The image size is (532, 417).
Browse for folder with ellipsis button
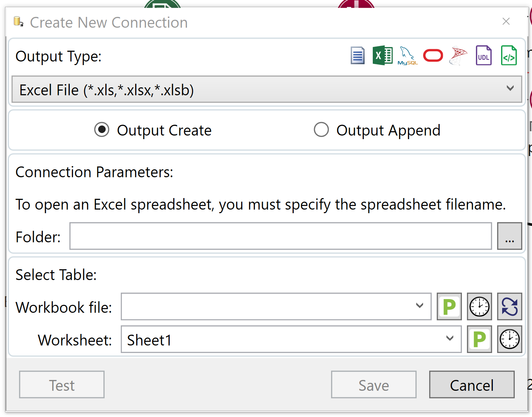click(509, 236)
